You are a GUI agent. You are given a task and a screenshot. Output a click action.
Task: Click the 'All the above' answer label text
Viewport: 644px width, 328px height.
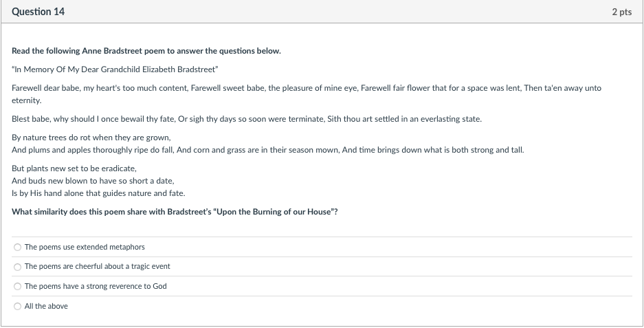46,306
